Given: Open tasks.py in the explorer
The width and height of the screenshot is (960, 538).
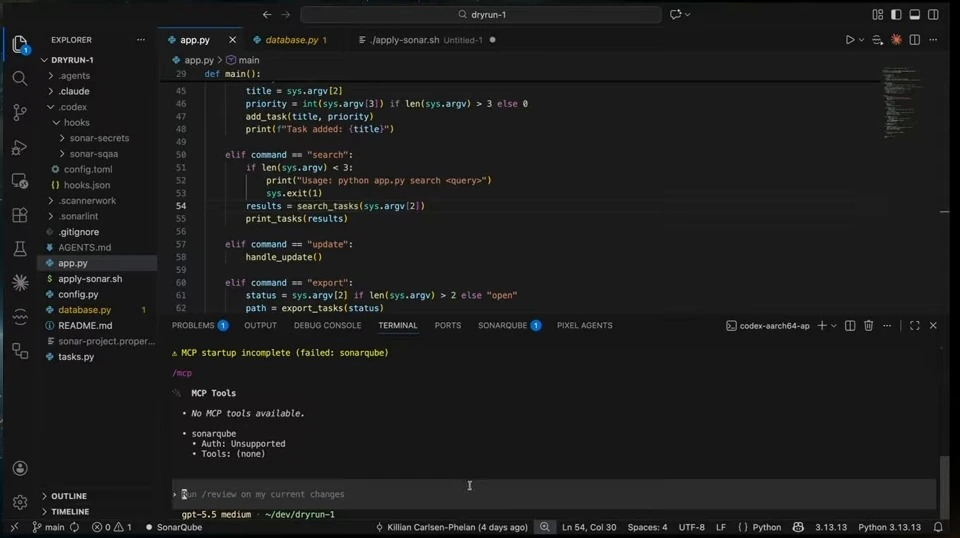Looking at the screenshot, I should [x=76, y=357].
